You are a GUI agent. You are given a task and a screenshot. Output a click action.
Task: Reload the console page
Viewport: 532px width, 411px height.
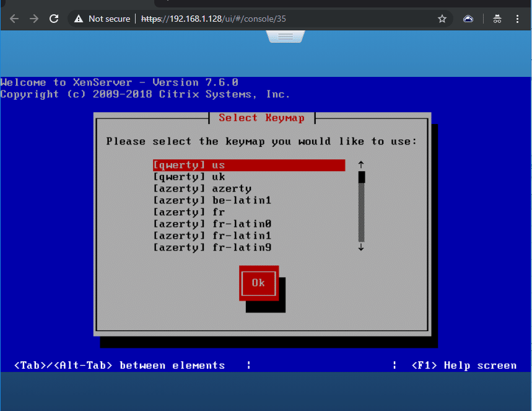click(54, 19)
